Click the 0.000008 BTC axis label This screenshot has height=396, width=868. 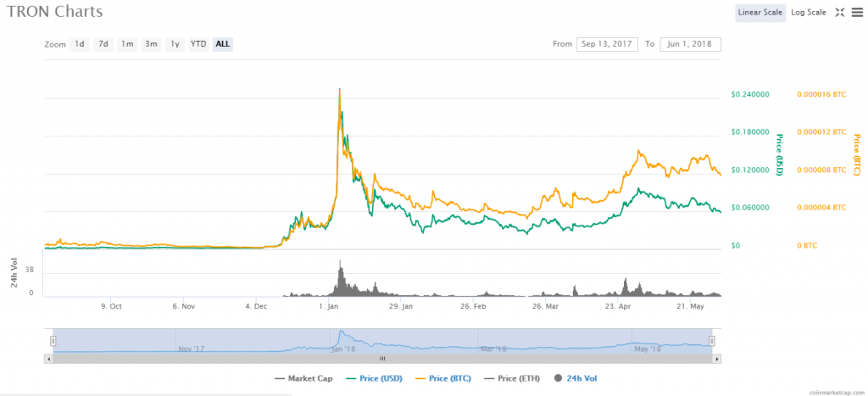pos(821,170)
